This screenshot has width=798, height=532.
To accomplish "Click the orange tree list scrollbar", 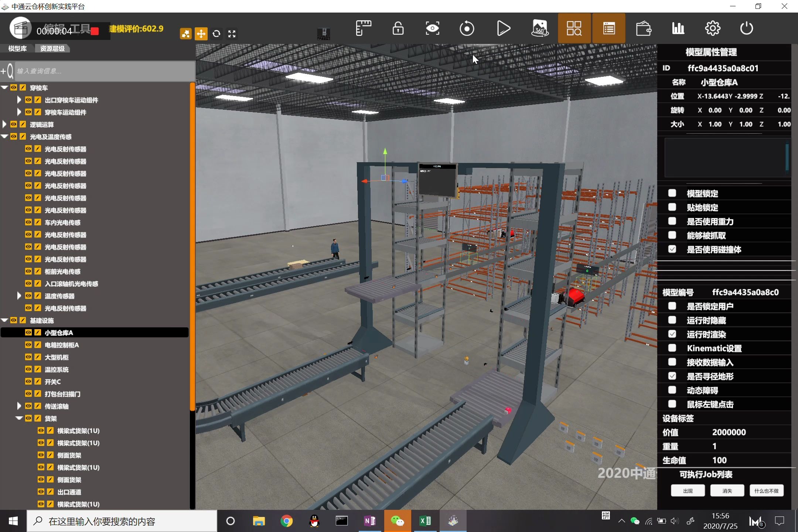I will point(192,246).
